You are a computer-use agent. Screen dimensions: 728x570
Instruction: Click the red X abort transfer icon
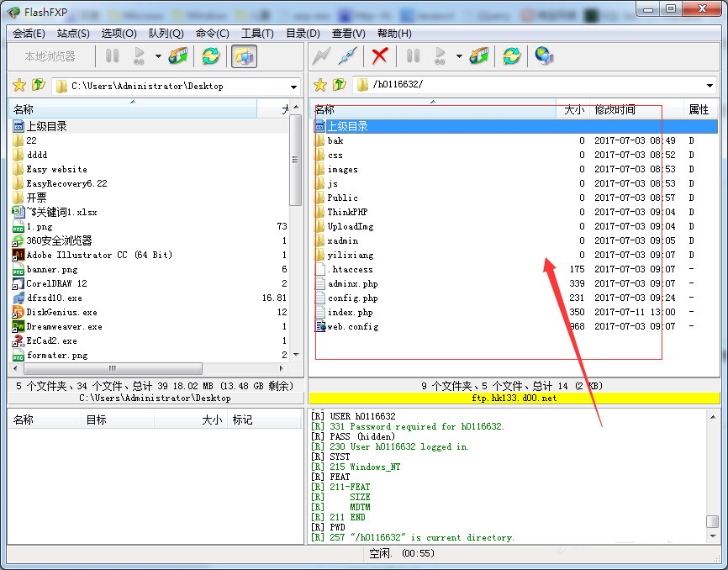coord(380,56)
